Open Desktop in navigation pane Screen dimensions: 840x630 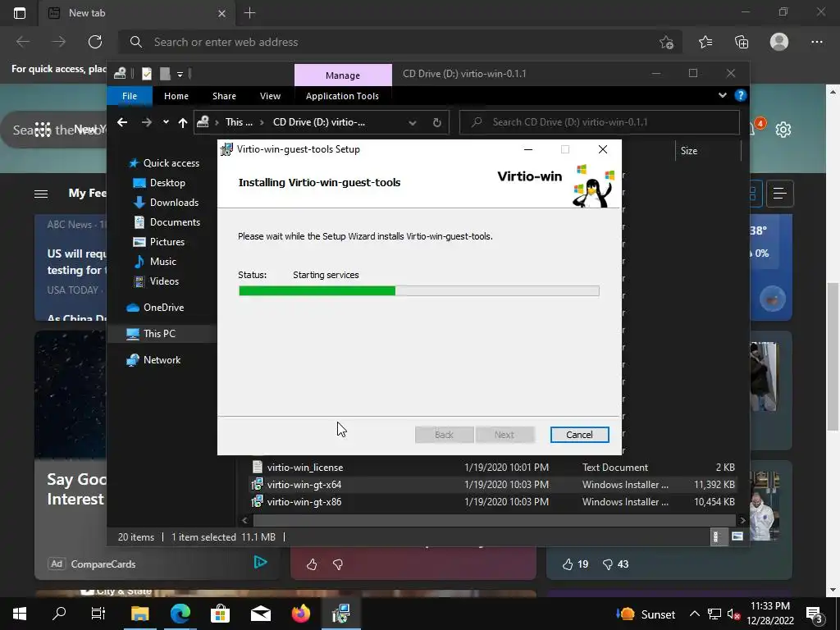(167, 183)
